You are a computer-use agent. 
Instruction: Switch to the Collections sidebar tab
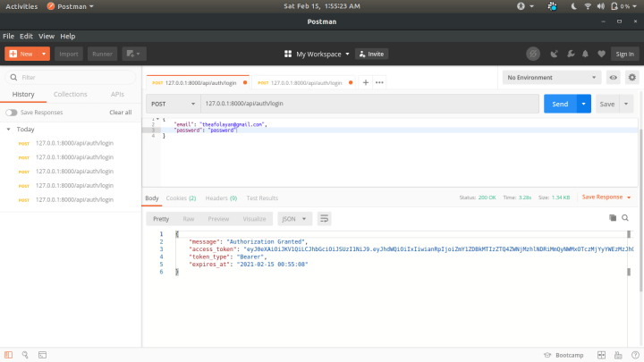tap(71, 94)
